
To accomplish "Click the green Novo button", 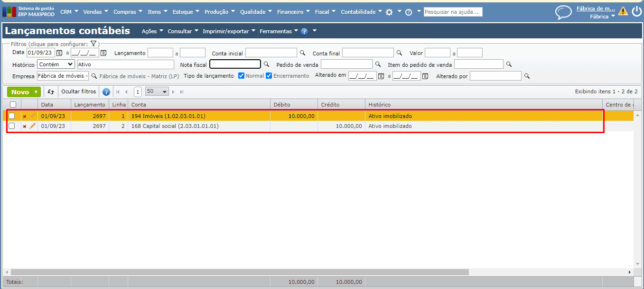I will [20, 92].
